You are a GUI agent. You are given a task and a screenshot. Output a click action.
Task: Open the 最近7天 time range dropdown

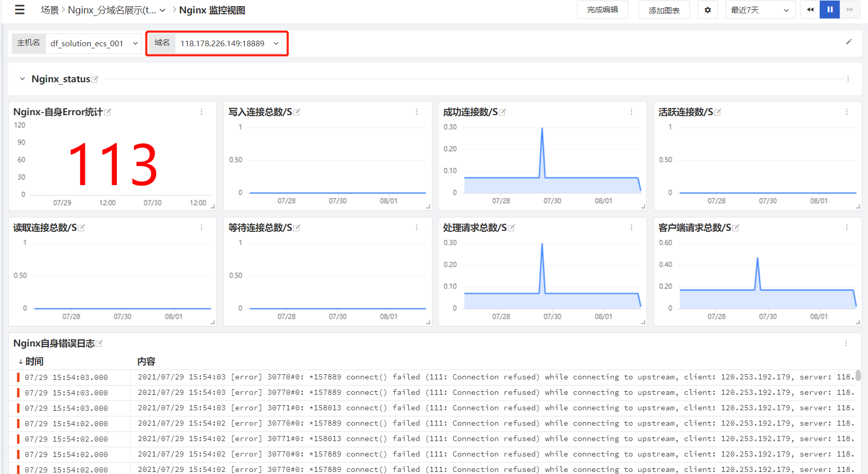click(760, 10)
